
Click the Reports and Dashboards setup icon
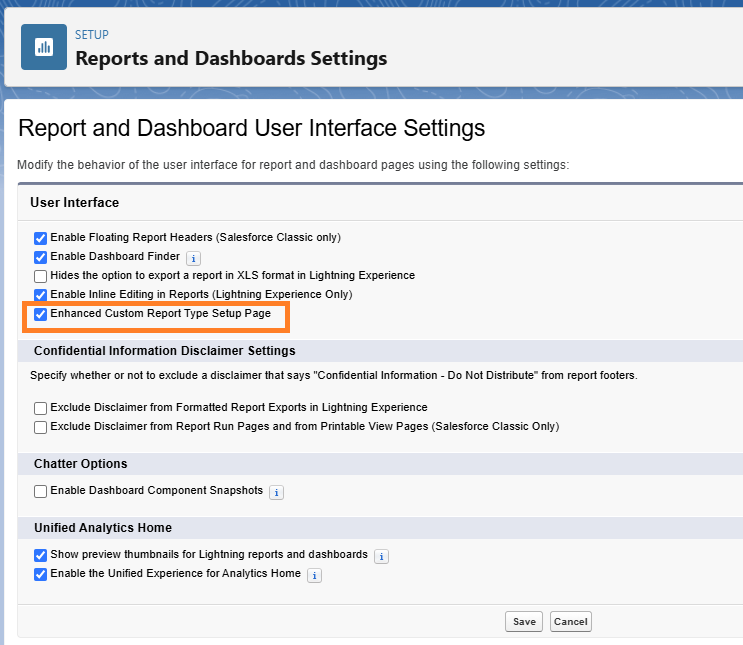coord(44,47)
